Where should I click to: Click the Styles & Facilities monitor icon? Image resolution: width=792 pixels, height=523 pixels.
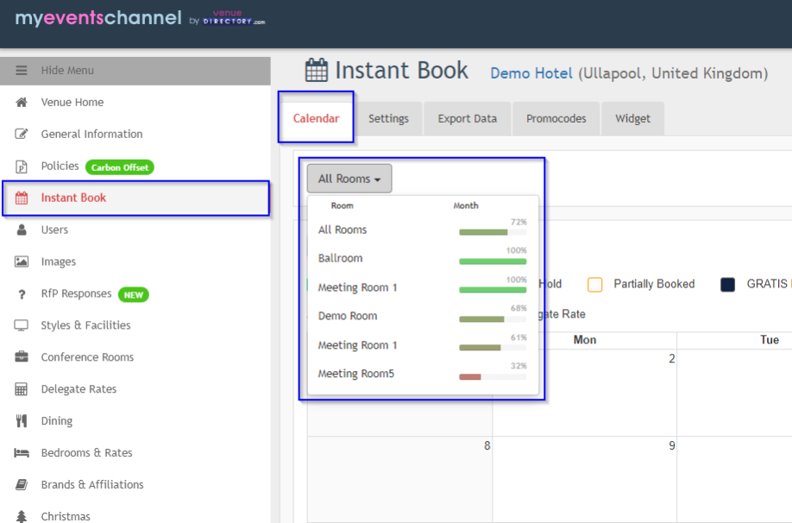21,325
